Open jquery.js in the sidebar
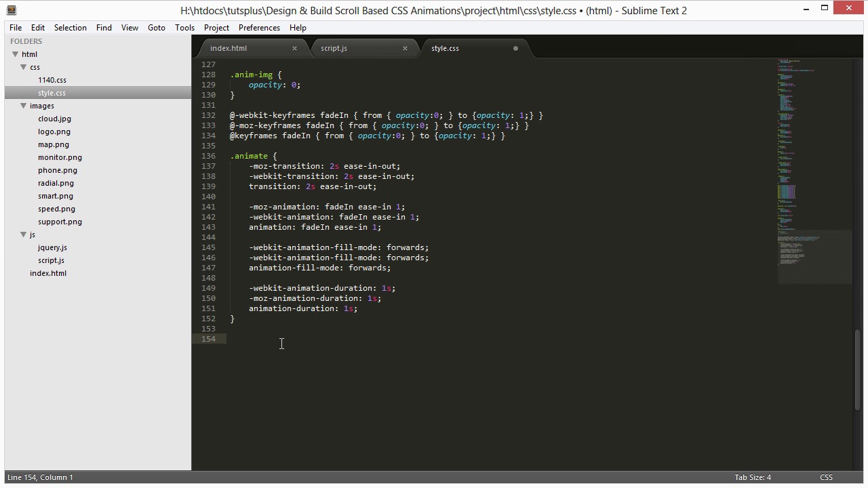 52,247
